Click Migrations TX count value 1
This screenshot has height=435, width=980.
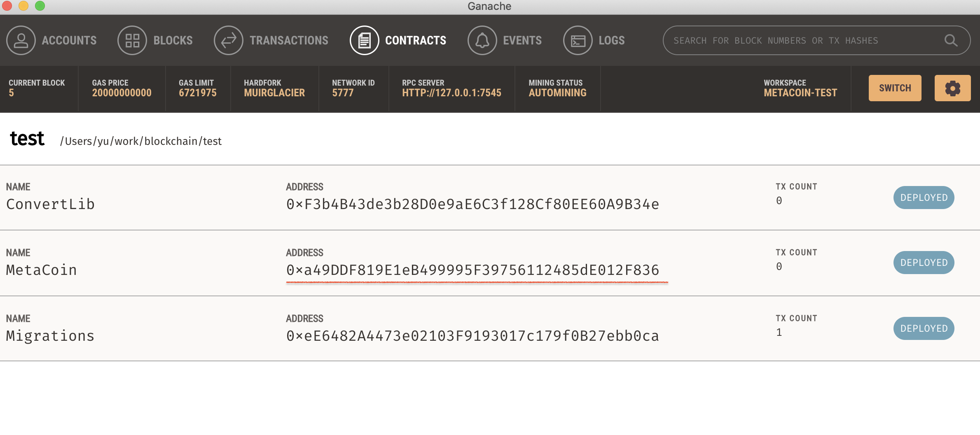[x=779, y=333]
